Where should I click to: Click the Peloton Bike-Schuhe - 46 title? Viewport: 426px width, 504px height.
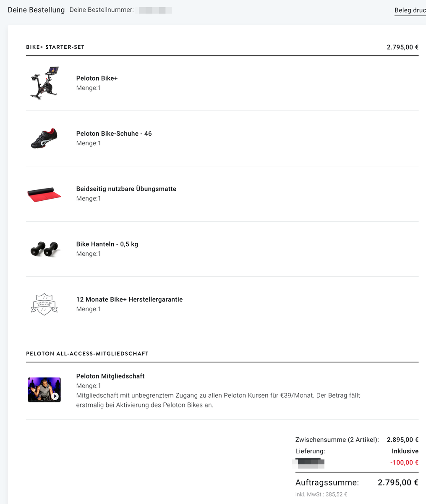point(114,134)
